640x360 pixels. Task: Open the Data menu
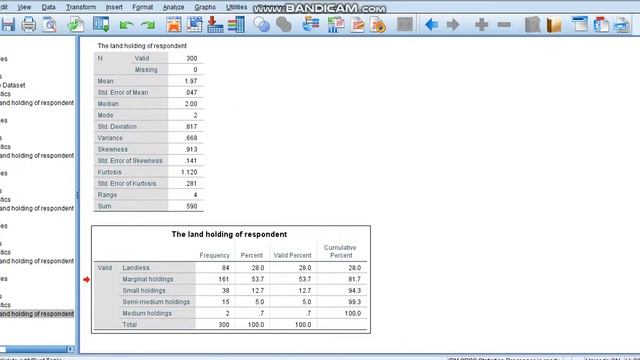click(48, 7)
